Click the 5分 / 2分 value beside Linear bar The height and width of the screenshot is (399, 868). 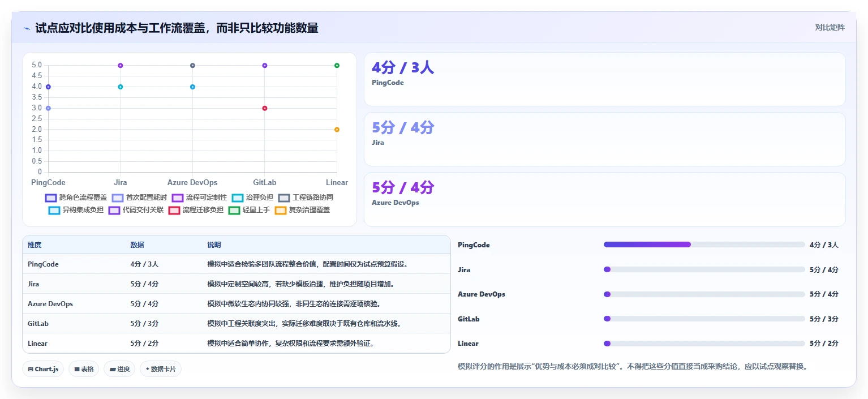824,344
